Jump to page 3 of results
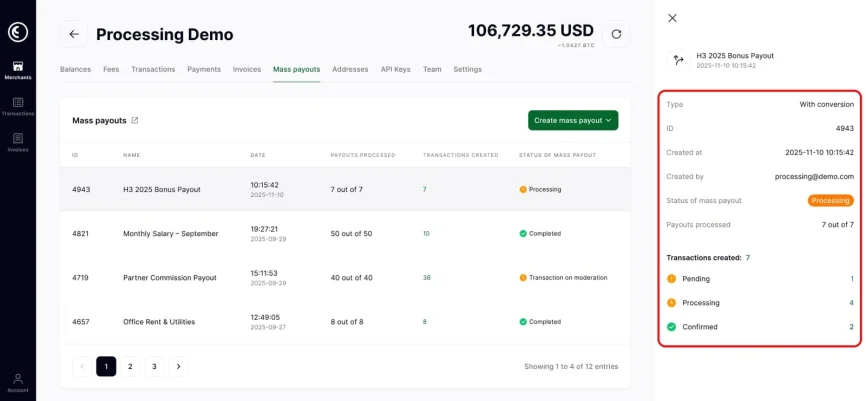Screen dimensions: 866x401 pyautogui.click(x=154, y=367)
